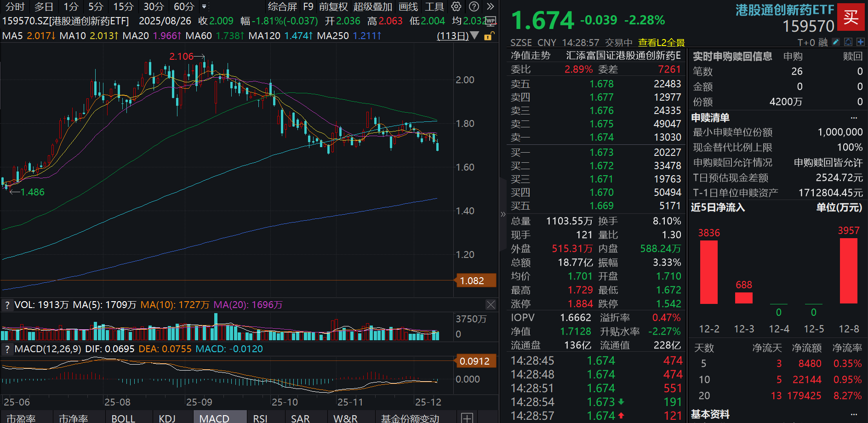Expand the 113日 range dropdown triangle
The width and height of the screenshot is (868, 423).
point(475,36)
